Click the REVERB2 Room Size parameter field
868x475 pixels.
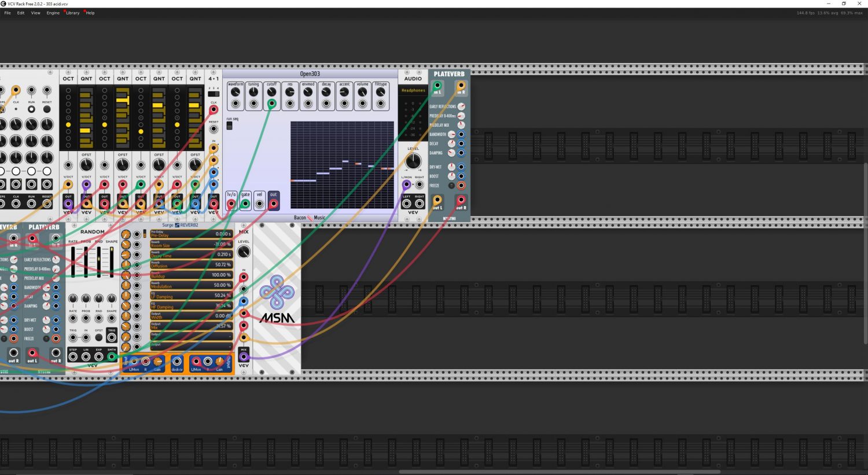[x=191, y=244]
